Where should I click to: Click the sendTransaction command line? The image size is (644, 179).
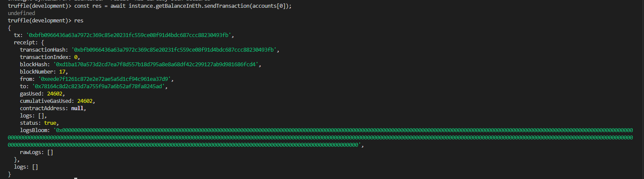(147, 6)
